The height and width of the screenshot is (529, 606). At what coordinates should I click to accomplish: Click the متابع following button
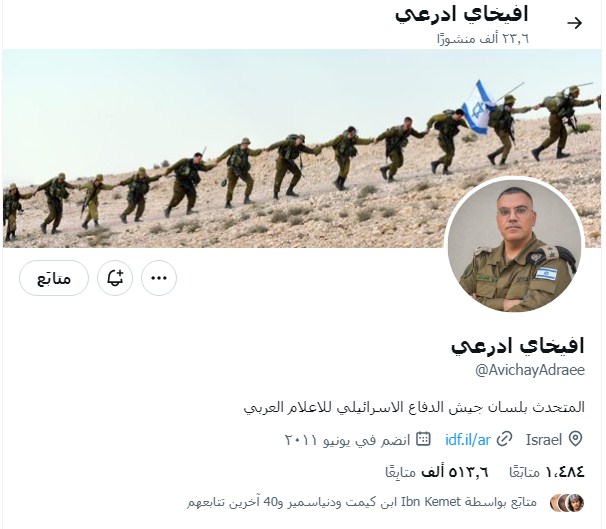point(54,278)
